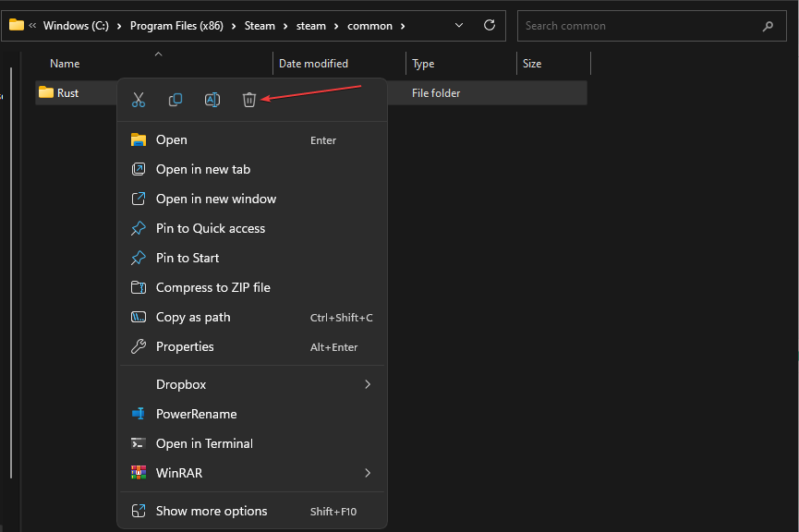Select PowerRename from the menu

tap(196, 414)
